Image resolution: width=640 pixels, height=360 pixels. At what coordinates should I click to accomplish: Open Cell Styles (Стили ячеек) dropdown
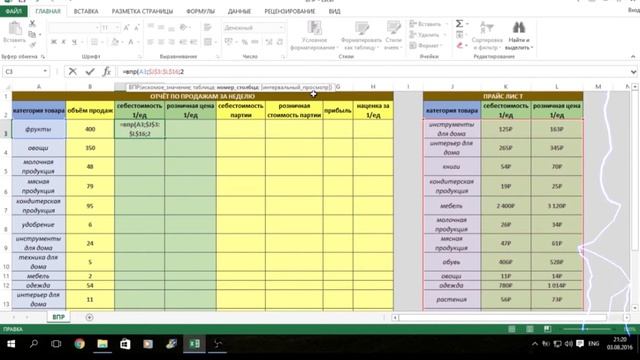click(x=393, y=35)
